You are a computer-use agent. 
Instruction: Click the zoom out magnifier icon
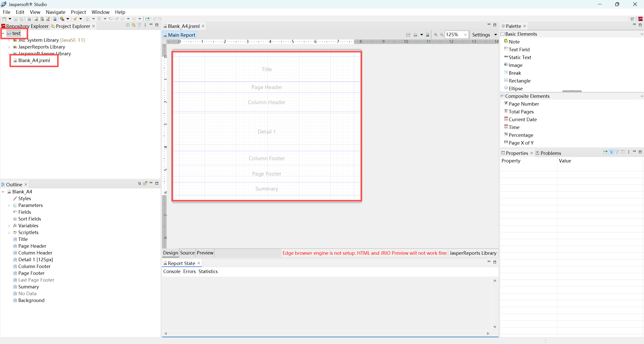click(442, 35)
